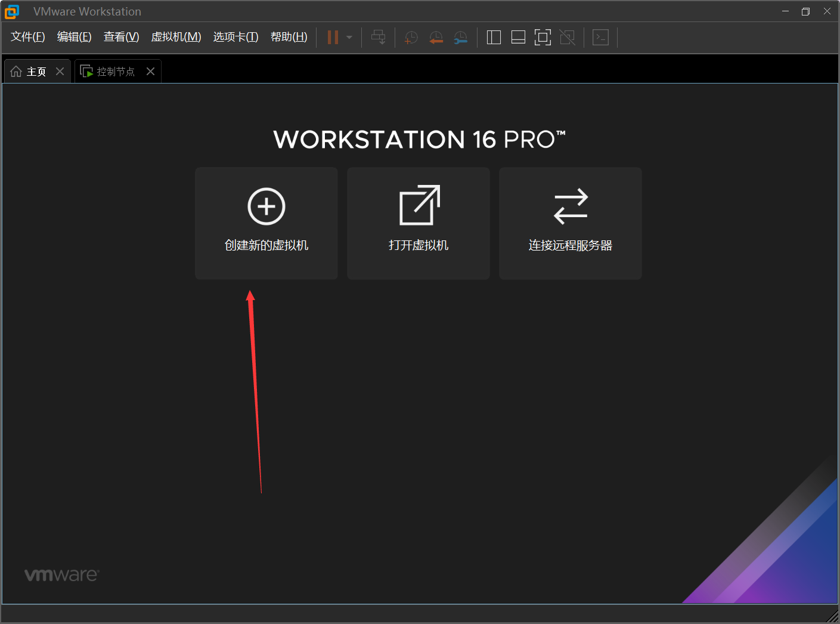Click the window resize grip in corner
Screen dimensions: 840x624
click(833, 617)
